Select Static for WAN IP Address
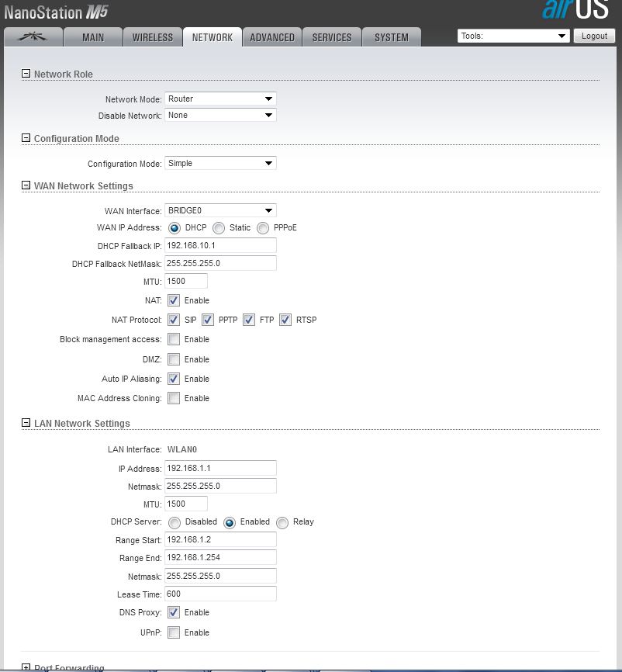 click(219, 228)
